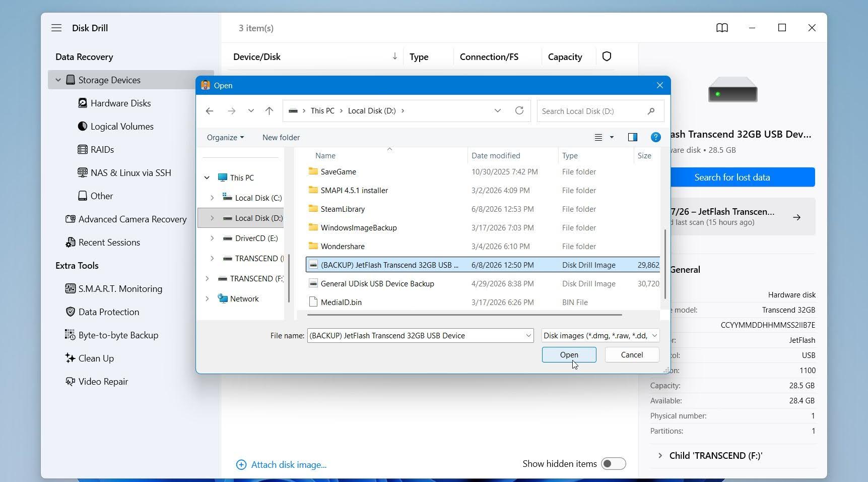Sort by Name column header
The image size is (868, 482).
[x=325, y=155]
